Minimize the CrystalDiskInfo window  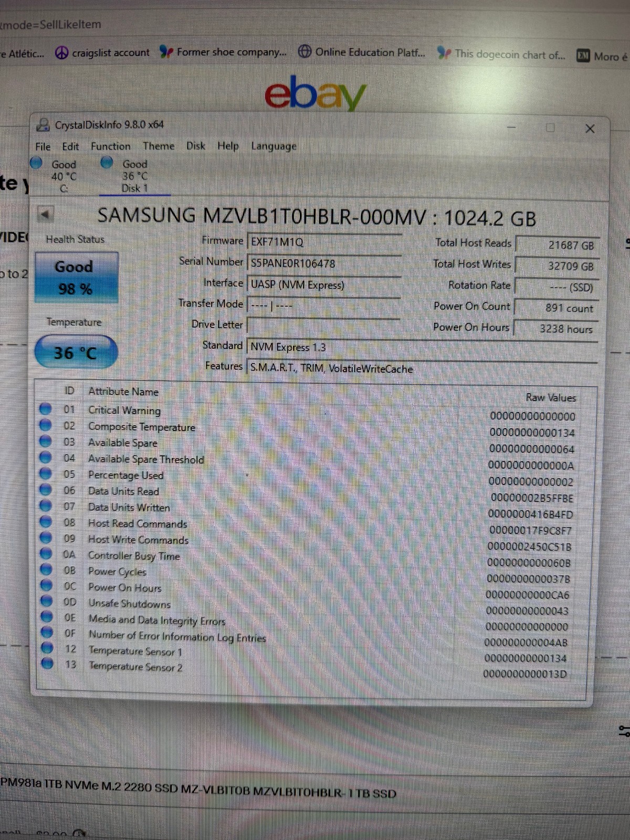pos(511,127)
